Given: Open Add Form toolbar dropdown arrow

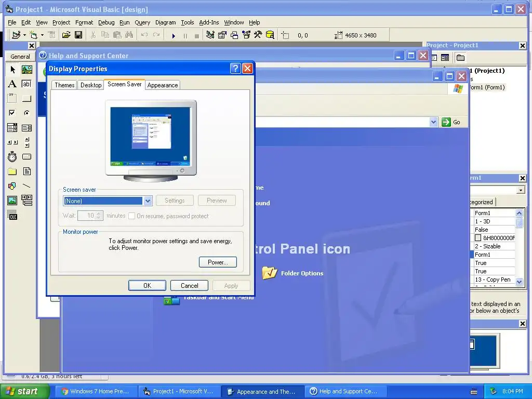Looking at the screenshot, I should (x=42, y=35).
